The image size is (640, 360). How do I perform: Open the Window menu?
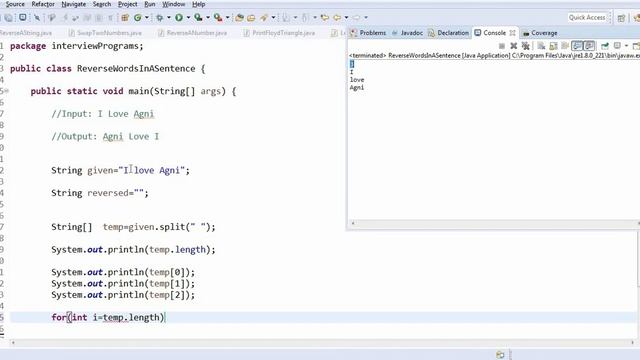pyautogui.click(x=173, y=4)
